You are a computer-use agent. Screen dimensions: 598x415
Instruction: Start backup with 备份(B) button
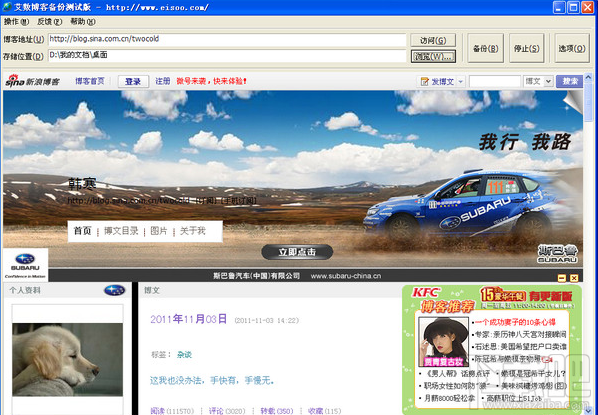point(485,48)
